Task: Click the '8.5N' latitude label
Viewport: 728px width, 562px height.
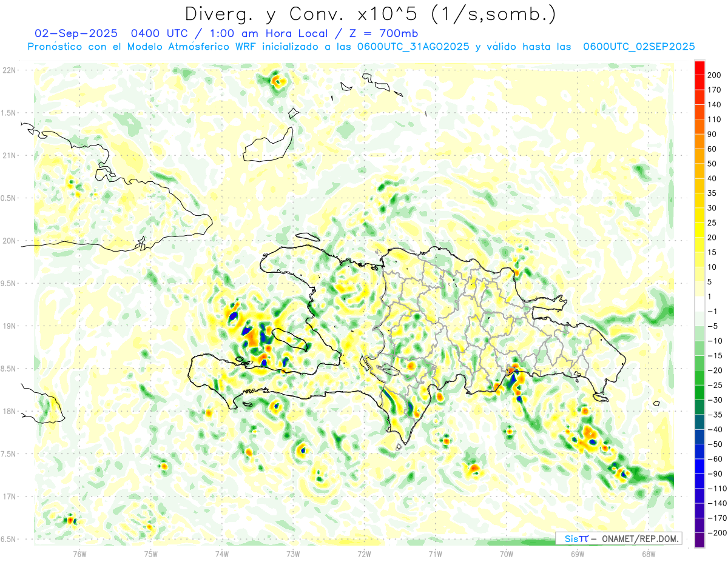Action: point(9,369)
